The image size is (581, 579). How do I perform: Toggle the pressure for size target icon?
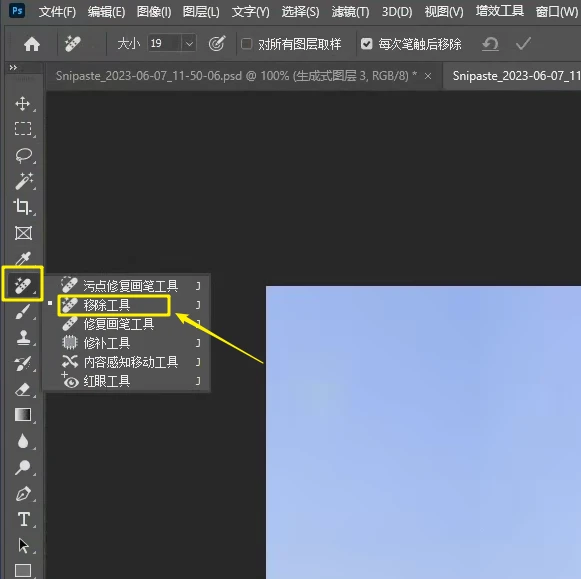coord(217,44)
